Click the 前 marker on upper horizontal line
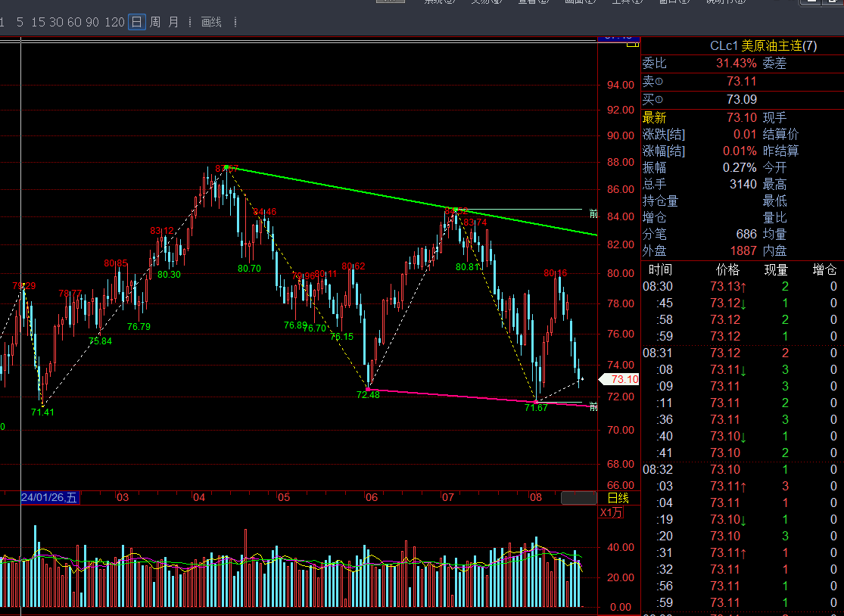The width and height of the screenshot is (844, 616). [x=593, y=214]
